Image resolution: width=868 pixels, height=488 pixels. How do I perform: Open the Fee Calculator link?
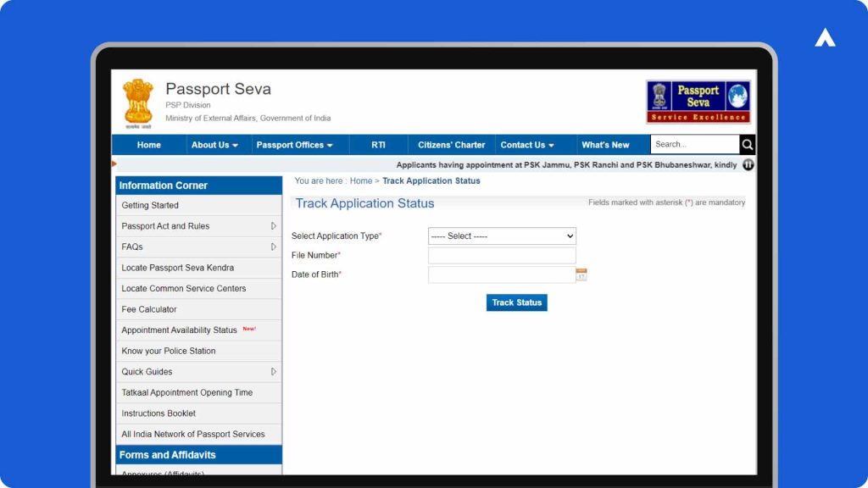[x=149, y=308]
